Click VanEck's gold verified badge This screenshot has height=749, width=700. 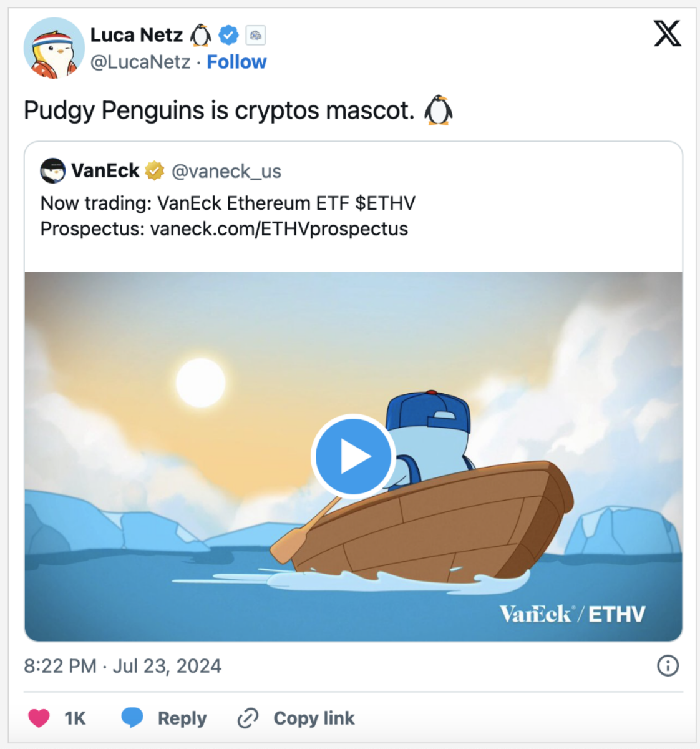(155, 170)
